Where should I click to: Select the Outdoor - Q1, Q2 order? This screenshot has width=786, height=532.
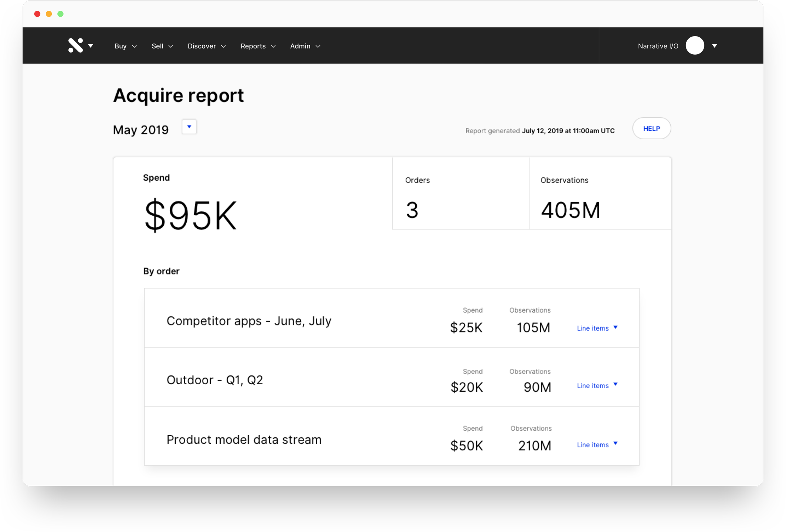pos(214,380)
